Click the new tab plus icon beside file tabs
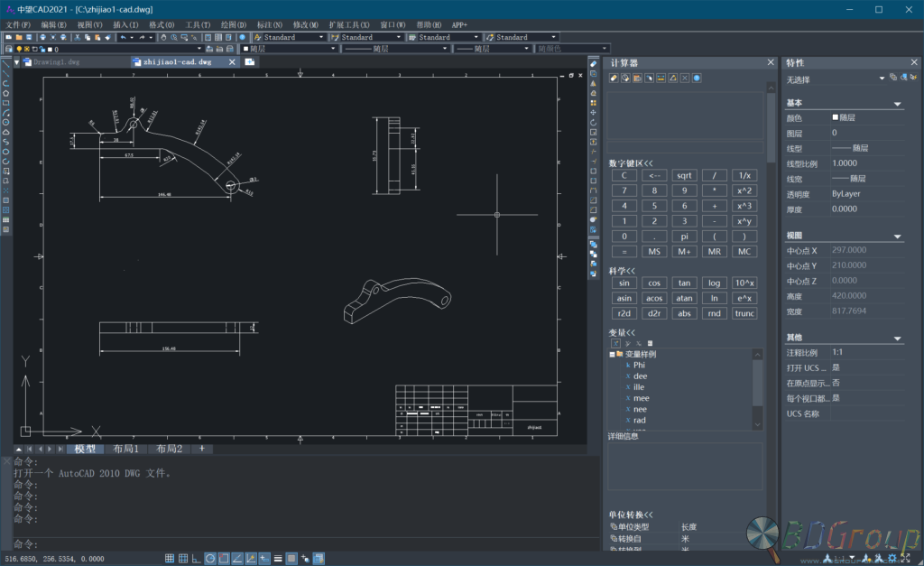 [x=250, y=61]
